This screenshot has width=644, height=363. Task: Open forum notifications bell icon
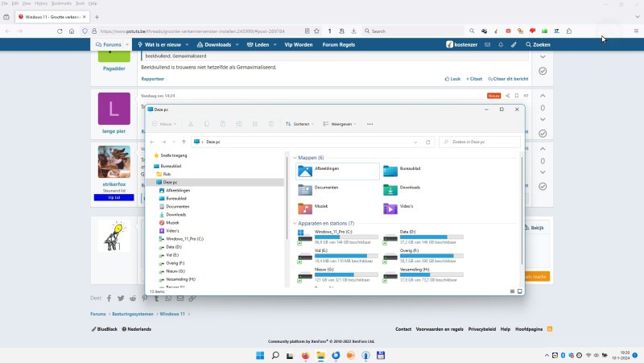(x=501, y=44)
